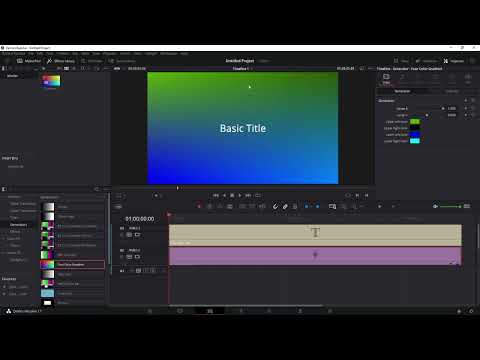Stop viewer playback
This screenshot has height=360, width=480.
tap(232, 195)
